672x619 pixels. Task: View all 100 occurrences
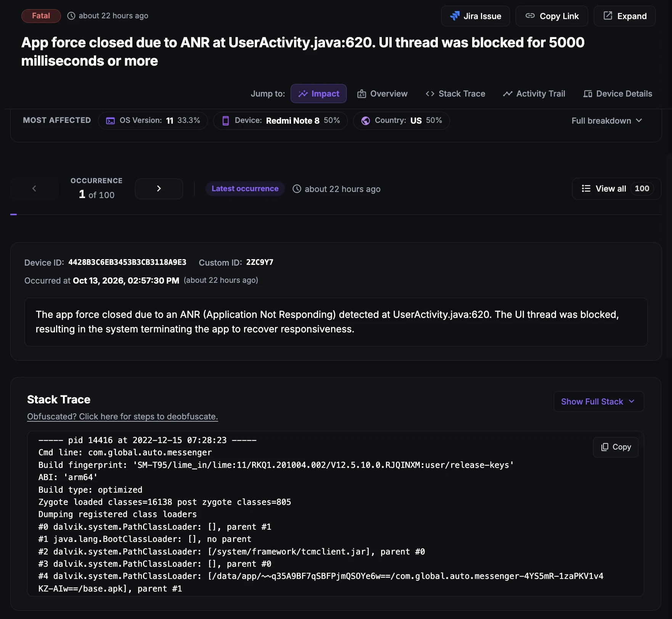pos(616,189)
